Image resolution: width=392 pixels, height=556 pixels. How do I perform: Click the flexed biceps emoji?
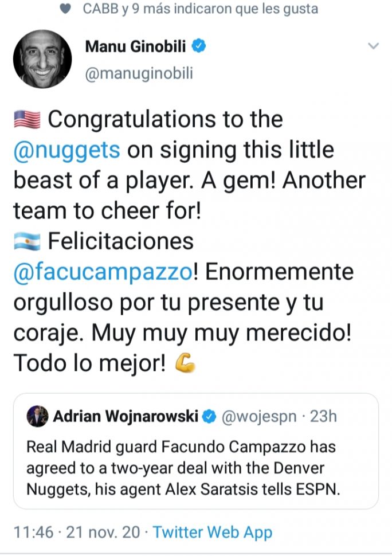[x=184, y=363]
